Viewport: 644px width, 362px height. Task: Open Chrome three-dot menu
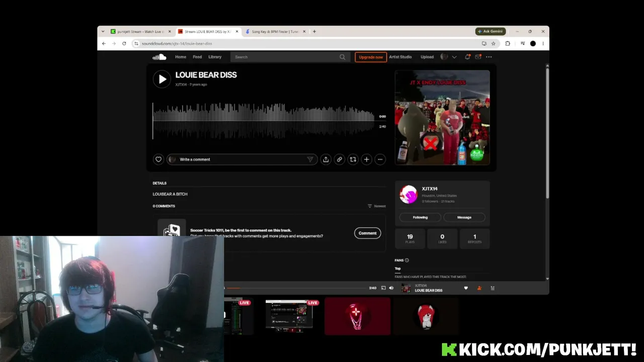543,44
